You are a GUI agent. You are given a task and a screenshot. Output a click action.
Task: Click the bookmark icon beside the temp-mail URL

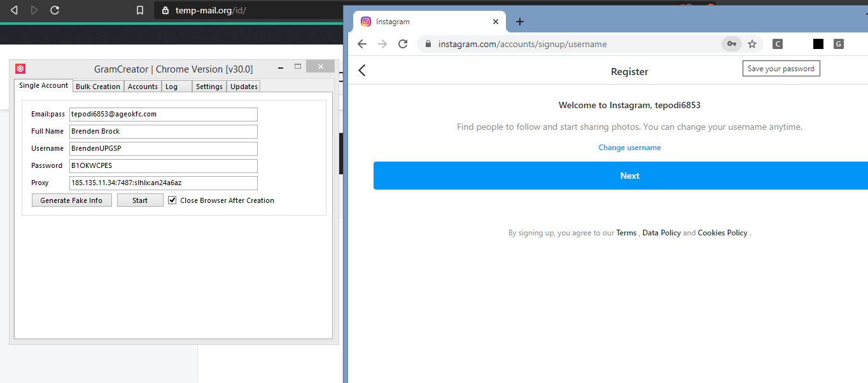tap(140, 10)
